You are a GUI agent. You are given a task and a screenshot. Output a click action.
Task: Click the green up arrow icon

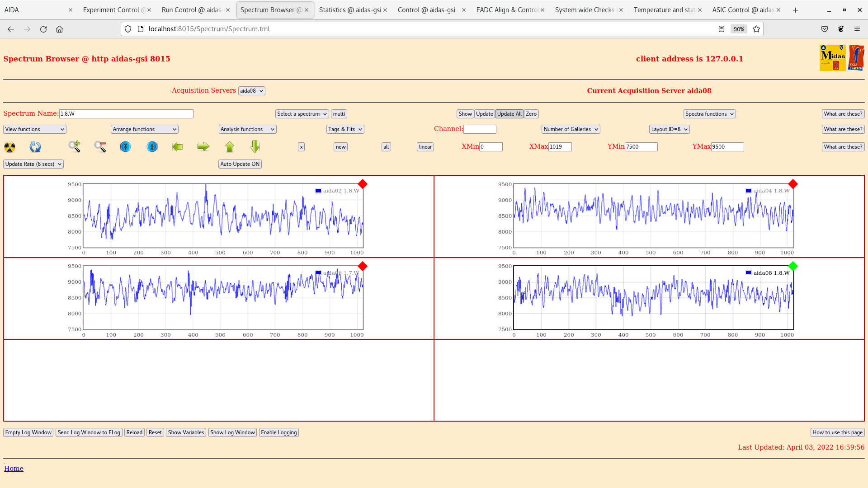[230, 146]
